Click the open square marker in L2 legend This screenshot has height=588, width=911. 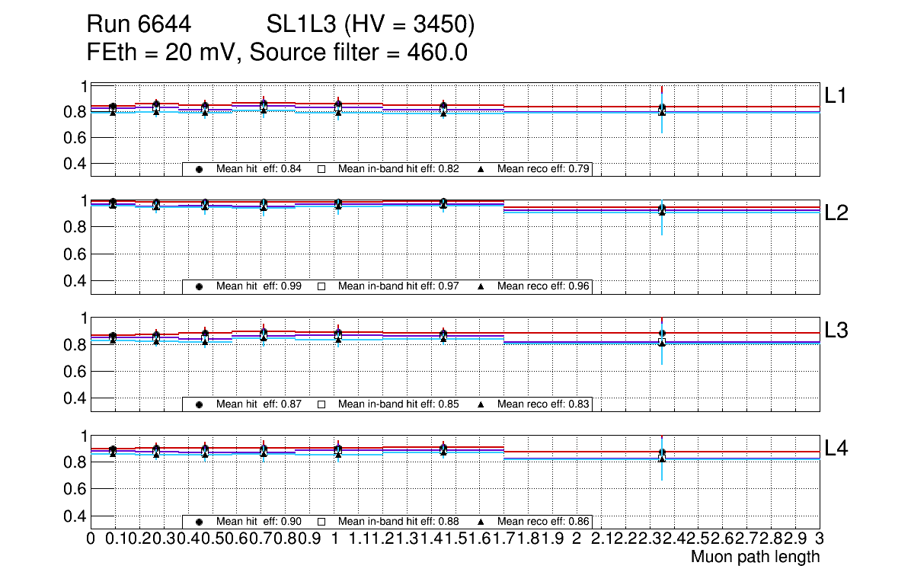click(321, 287)
